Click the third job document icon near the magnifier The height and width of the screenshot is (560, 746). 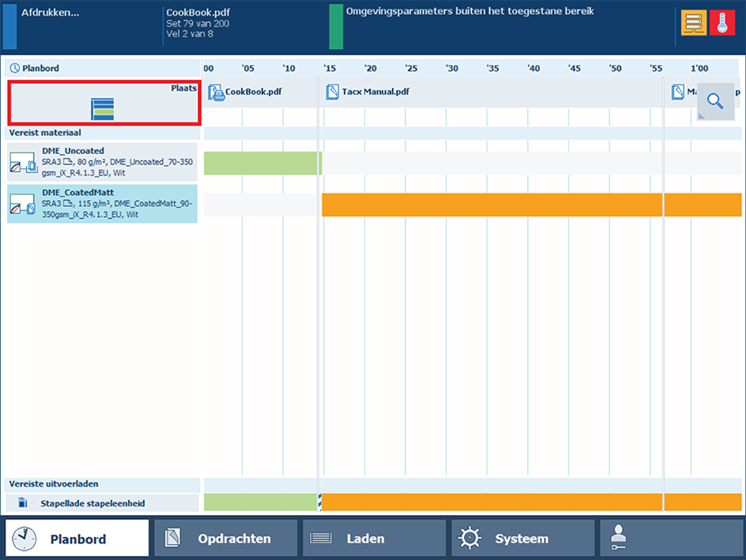(x=677, y=92)
